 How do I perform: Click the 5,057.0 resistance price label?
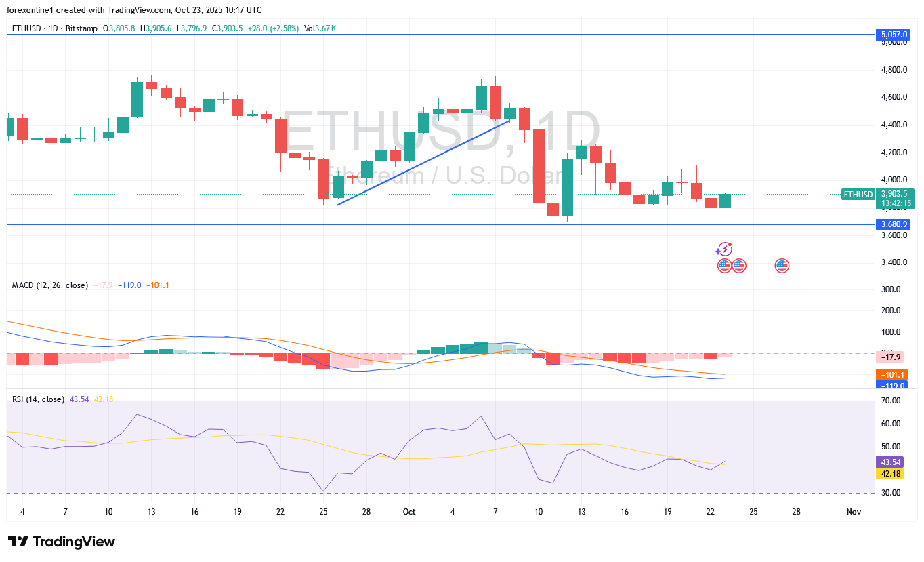click(x=893, y=33)
